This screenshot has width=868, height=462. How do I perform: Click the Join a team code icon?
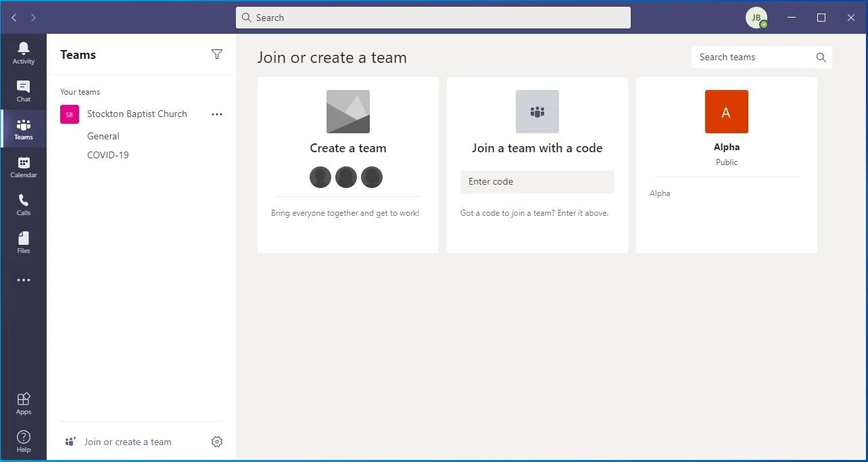537,112
